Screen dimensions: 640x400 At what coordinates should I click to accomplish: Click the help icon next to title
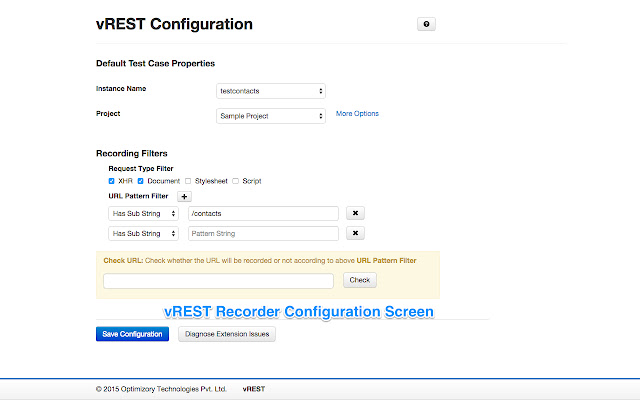(x=426, y=24)
